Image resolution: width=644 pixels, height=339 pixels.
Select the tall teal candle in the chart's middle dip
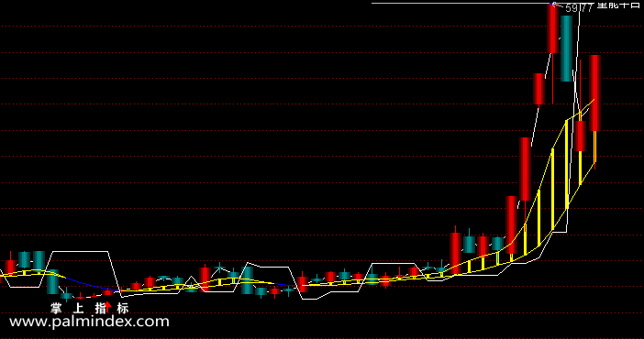(x=248, y=279)
